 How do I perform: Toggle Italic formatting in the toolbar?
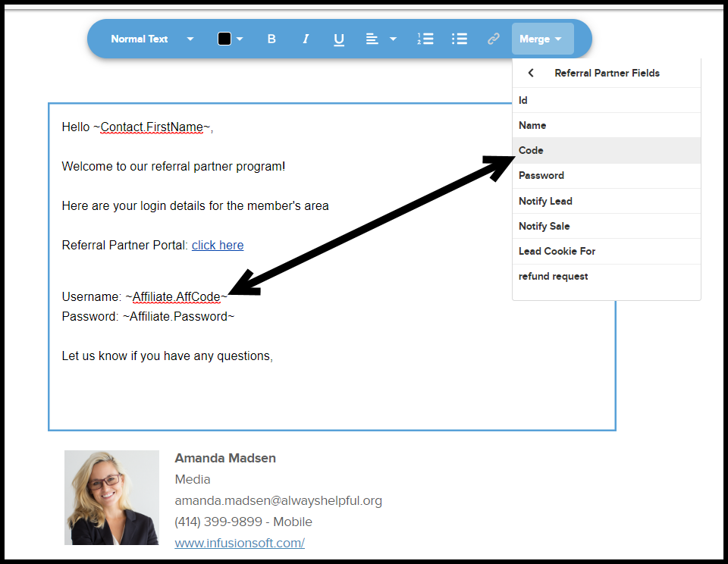[306, 39]
